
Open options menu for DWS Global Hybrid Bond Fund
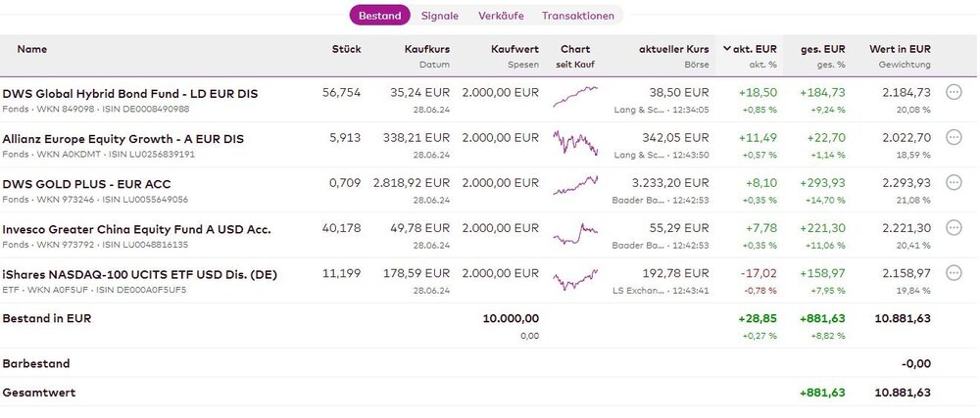tap(954, 92)
